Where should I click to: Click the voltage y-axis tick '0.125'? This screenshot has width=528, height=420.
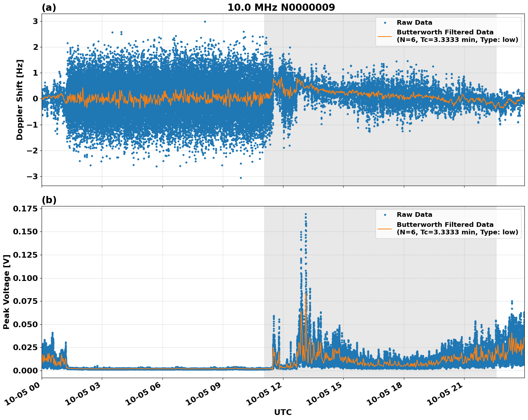pos(25,255)
